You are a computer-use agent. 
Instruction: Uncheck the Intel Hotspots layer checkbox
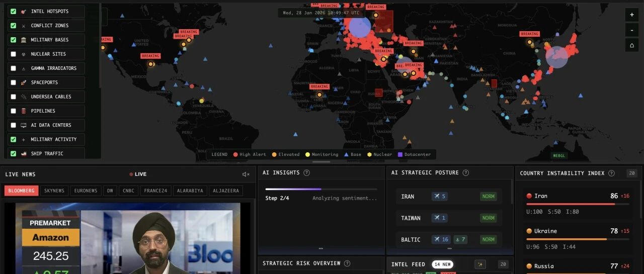coord(14,12)
